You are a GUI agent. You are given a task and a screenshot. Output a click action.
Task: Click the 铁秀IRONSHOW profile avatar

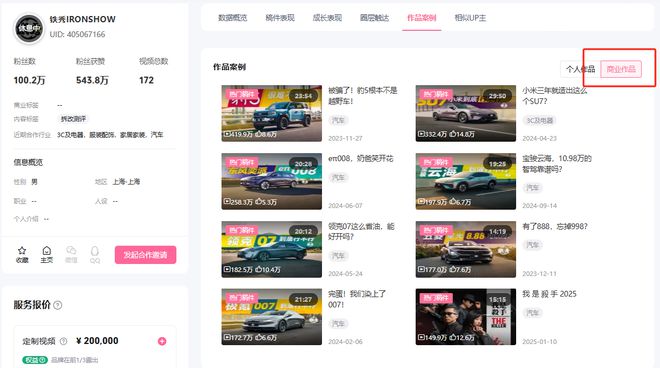pos(29,28)
